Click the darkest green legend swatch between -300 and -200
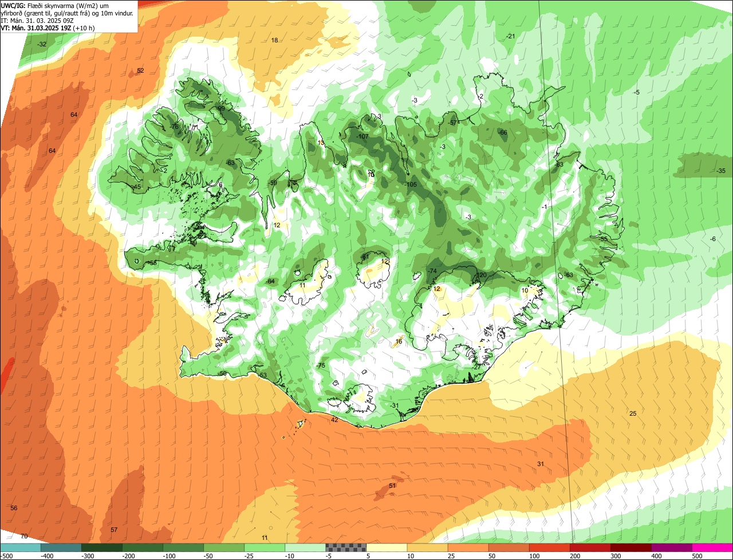The image size is (733, 560). coord(101,547)
